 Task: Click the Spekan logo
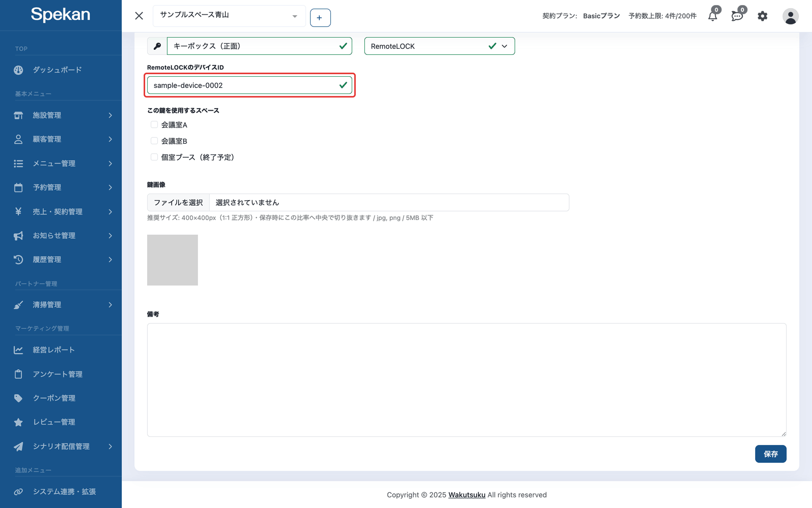coord(60,15)
